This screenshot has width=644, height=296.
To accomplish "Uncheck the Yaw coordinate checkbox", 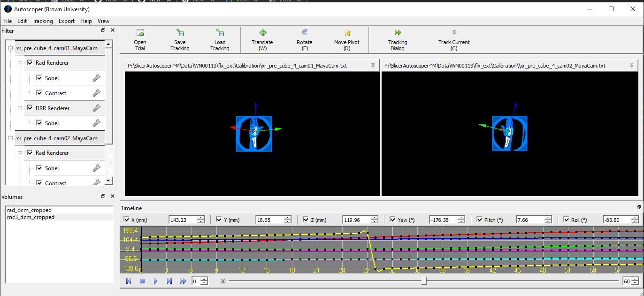I will pos(393,219).
